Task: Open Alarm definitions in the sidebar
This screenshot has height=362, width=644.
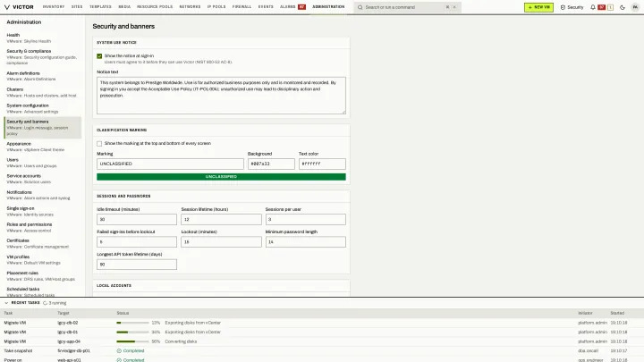Action: point(43,76)
